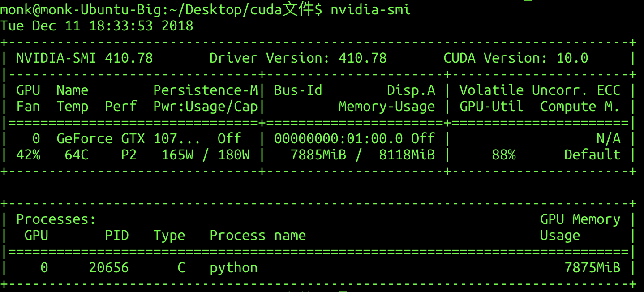Screen dimensions: 644x292
Task: Click the Processes: label
Action: click(x=56, y=219)
